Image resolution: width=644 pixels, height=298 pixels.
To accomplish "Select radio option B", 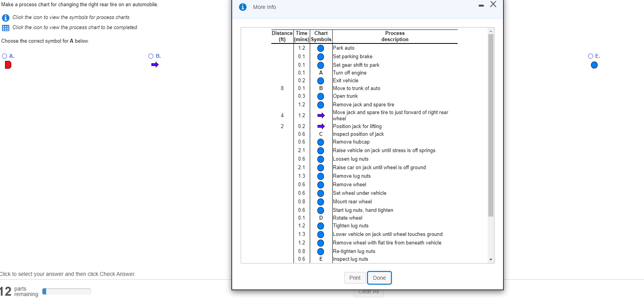I will [151, 56].
